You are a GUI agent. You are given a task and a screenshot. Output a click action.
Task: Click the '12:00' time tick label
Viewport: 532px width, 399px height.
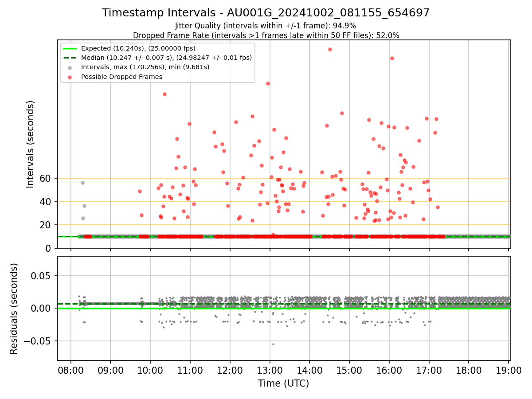pyautogui.click(x=230, y=371)
